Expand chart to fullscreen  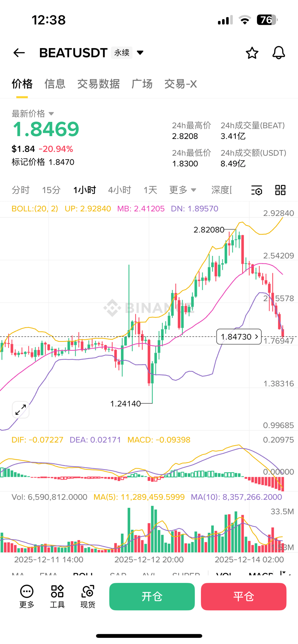(21, 409)
